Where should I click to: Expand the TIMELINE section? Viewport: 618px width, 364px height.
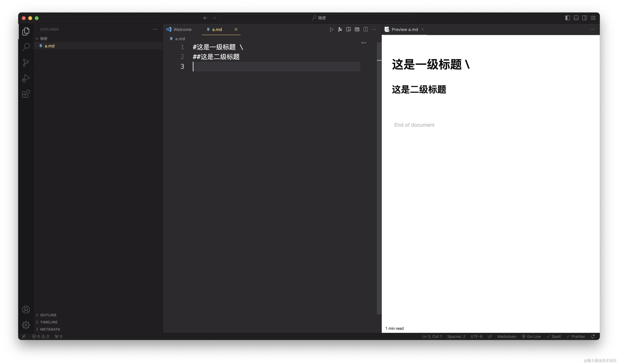click(x=49, y=322)
